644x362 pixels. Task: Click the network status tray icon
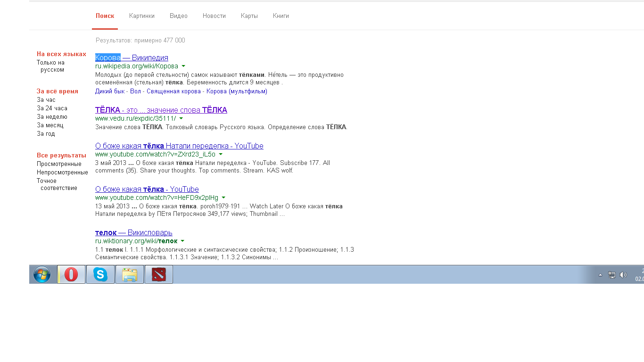612,275
